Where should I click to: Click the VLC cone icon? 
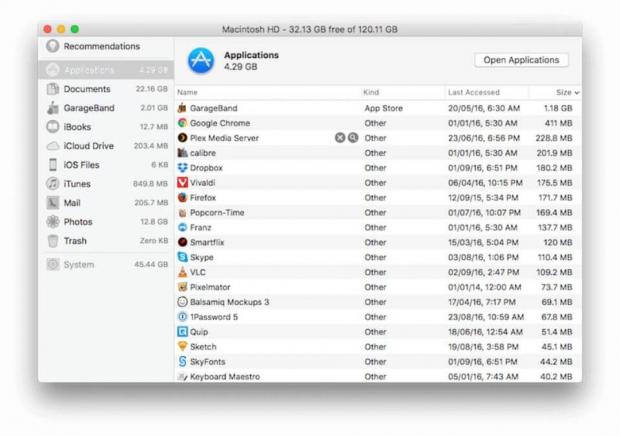pyautogui.click(x=182, y=272)
